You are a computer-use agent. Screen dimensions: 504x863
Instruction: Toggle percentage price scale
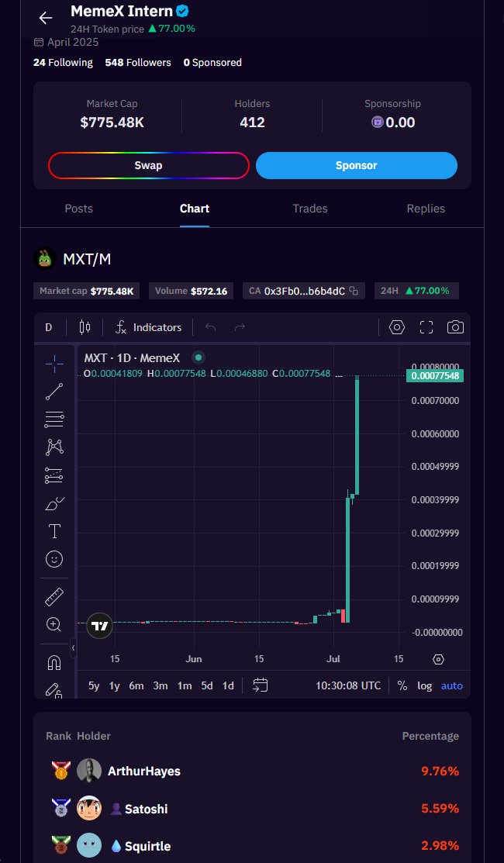[402, 685]
